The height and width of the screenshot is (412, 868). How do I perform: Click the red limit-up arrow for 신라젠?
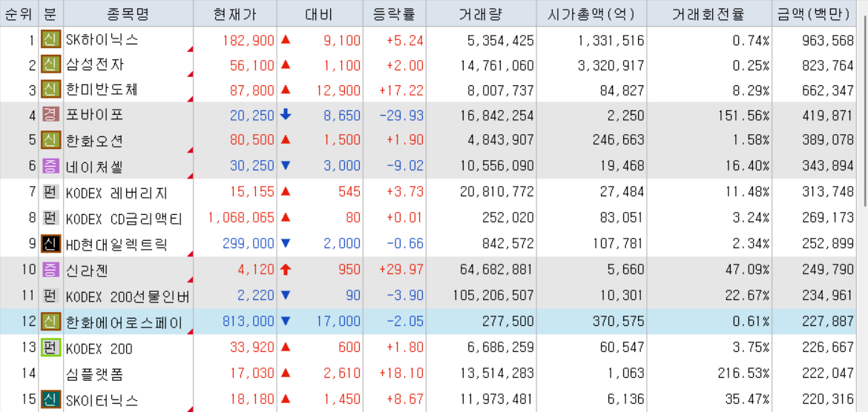coord(286,269)
